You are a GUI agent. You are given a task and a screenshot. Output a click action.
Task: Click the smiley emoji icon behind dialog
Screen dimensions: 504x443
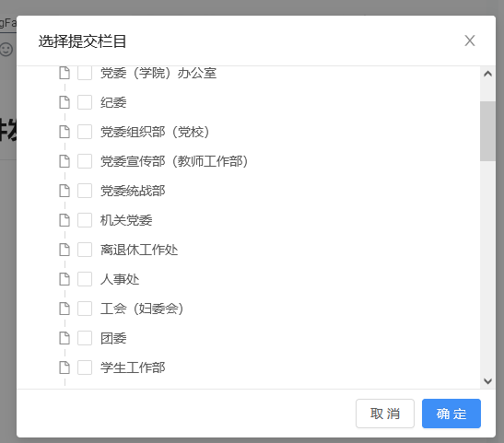[6, 49]
